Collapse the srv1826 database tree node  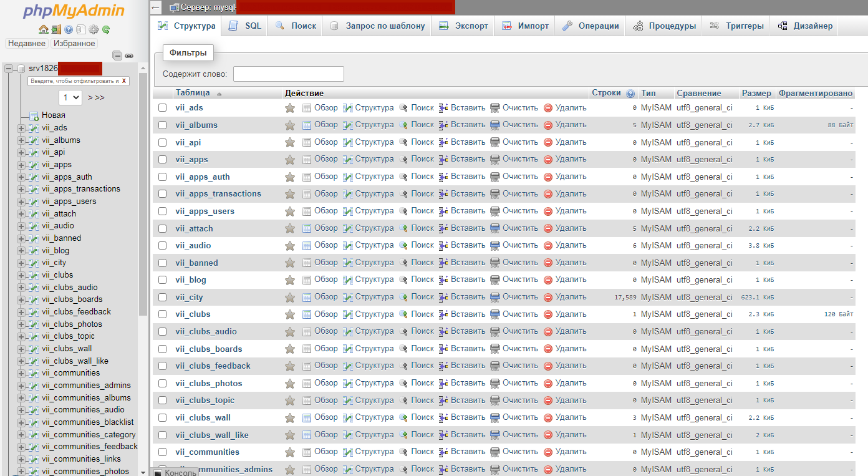9,69
